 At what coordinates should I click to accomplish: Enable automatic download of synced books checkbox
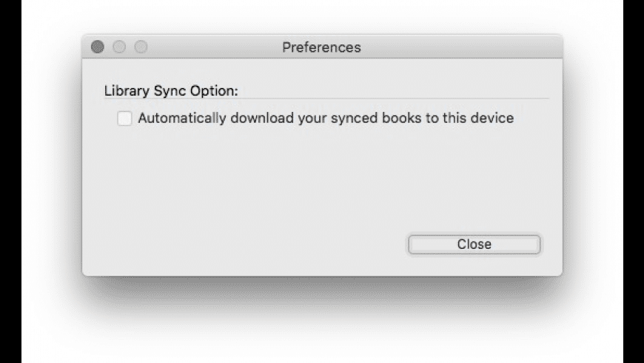coord(125,119)
